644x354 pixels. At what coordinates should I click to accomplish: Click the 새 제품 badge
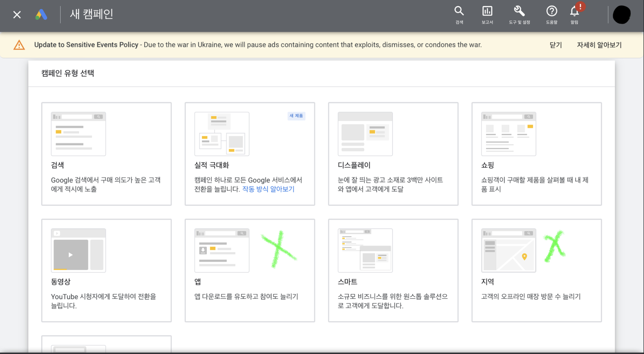click(296, 116)
